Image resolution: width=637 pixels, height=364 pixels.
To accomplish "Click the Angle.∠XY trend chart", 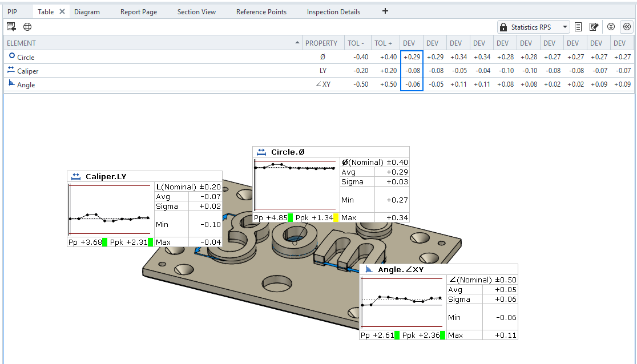I will click(x=402, y=302).
